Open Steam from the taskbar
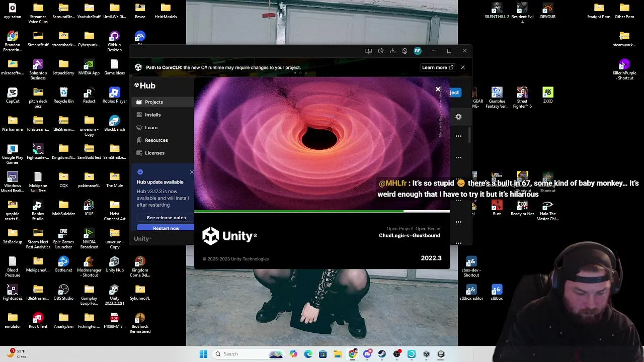The image size is (644, 362). tap(382, 354)
